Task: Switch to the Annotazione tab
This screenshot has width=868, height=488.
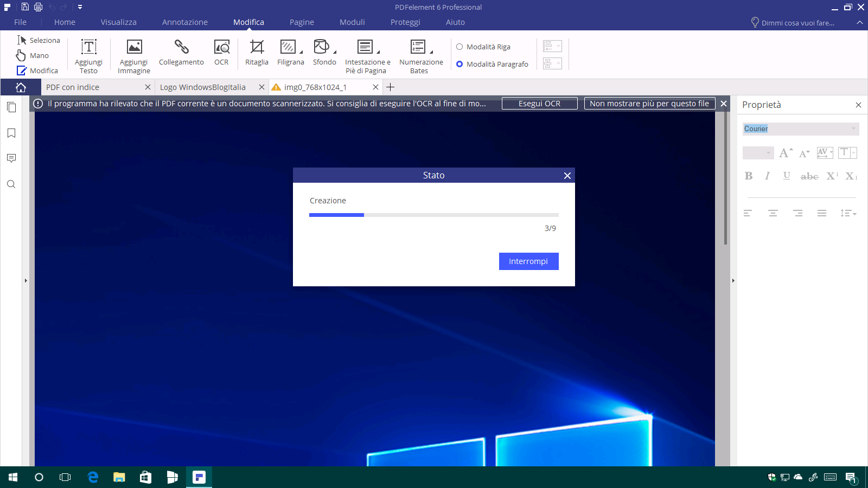Action: coord(184,22)
